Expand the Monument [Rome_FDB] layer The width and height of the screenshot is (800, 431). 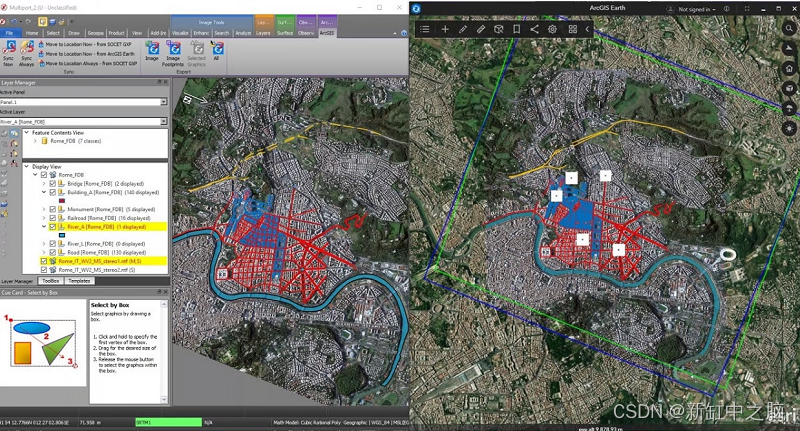coord(44,209)
